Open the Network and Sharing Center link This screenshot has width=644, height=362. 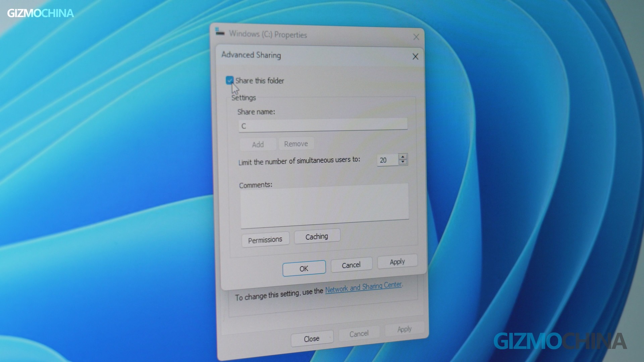pyautogui.click(x=363, y=287)
